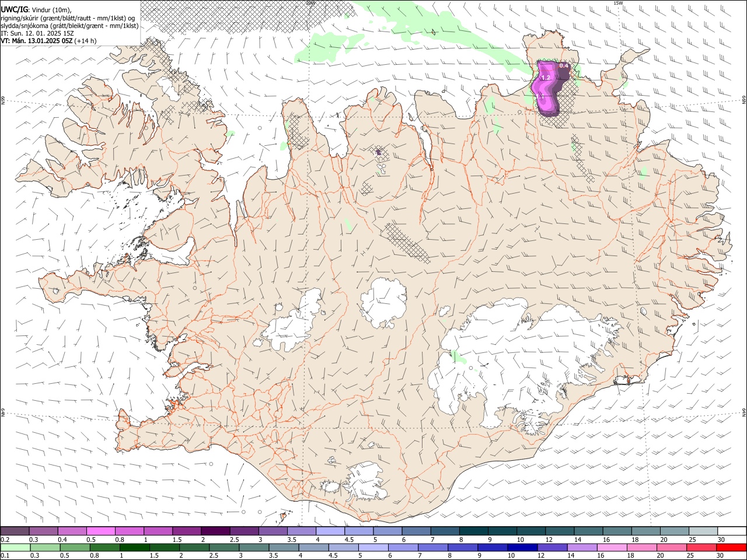Screen dimensions: 747x560
Task: Click the light pink 16 swatch in the bottom legend row
Action: (x=611, y=547)
